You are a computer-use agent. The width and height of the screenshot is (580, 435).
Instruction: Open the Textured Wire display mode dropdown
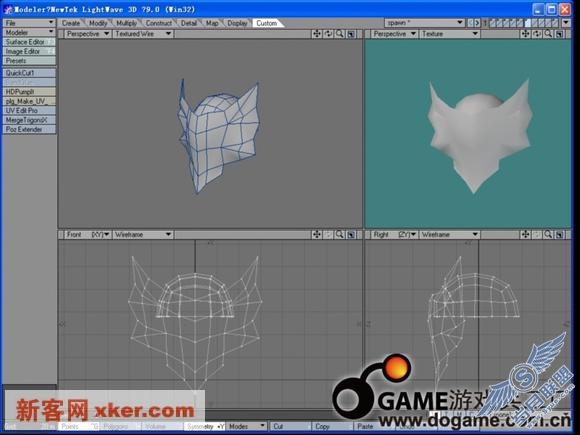pyautogui.click(x=143, y=34)
